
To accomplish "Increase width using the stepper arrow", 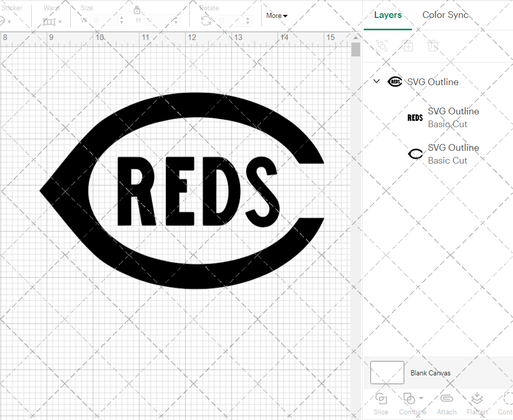I will coord(122,18).
